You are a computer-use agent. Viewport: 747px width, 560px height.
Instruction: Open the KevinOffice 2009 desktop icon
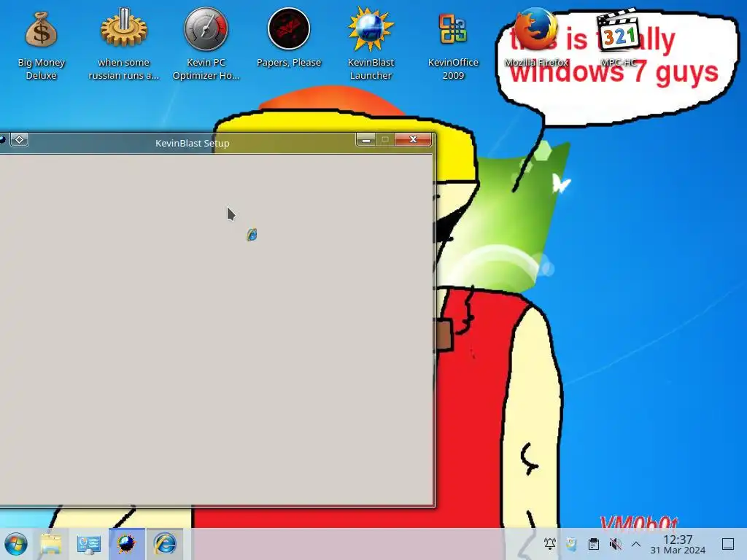click(x=452, y=29)
